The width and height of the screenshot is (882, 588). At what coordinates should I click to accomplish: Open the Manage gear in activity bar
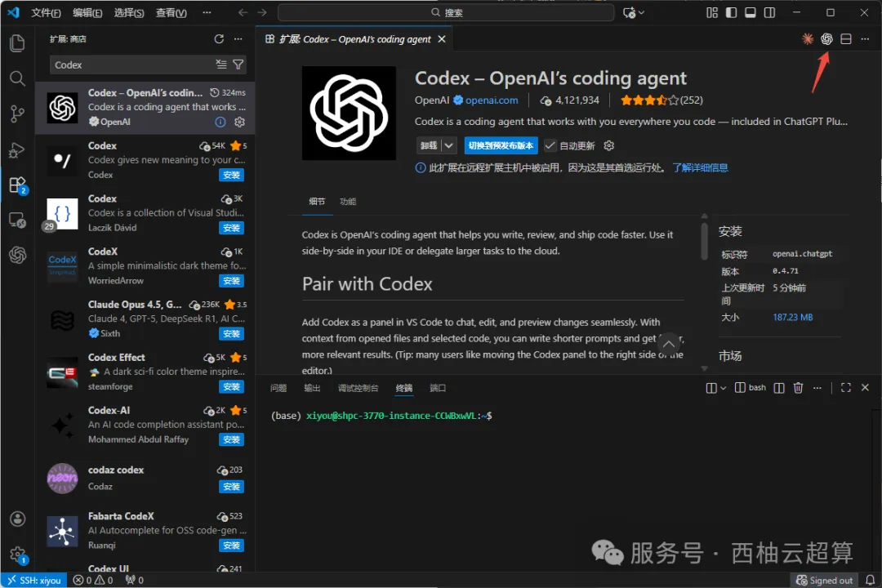(17, 555)
